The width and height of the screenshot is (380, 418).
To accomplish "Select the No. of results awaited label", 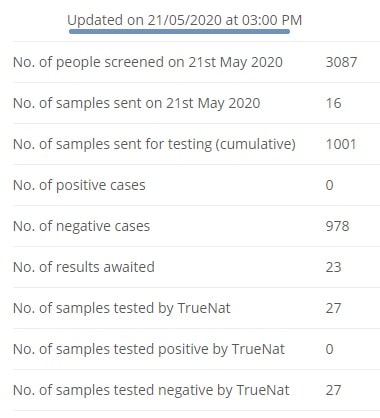I will (84, 267).
